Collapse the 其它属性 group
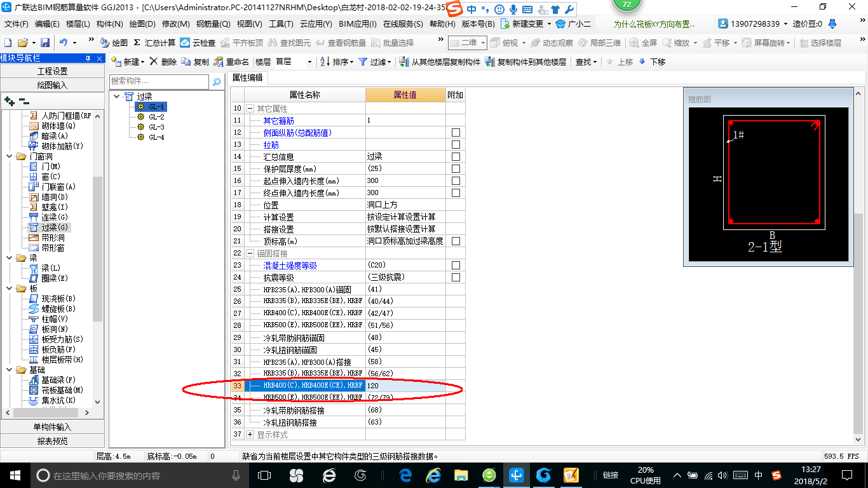The image size is (868, 488). click(250, 109)
